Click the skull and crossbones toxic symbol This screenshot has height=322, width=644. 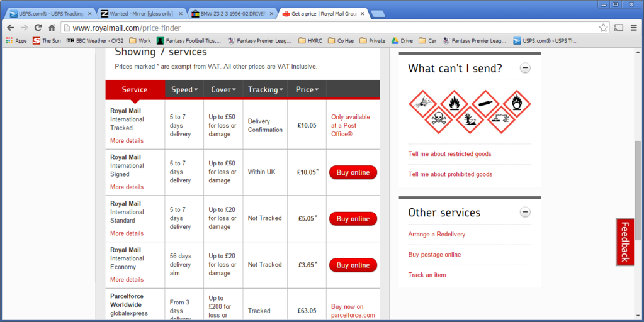coord(438,119)
